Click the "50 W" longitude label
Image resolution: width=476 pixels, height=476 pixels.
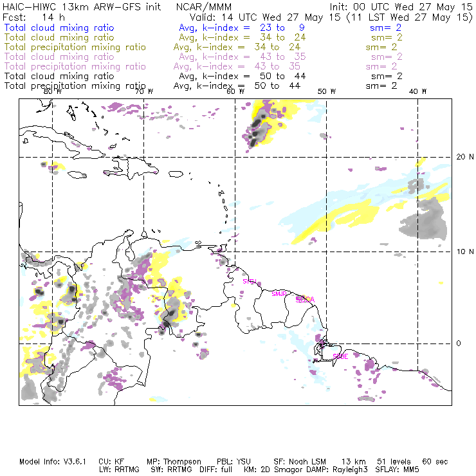pyautogui.click(x=327, y=91)
